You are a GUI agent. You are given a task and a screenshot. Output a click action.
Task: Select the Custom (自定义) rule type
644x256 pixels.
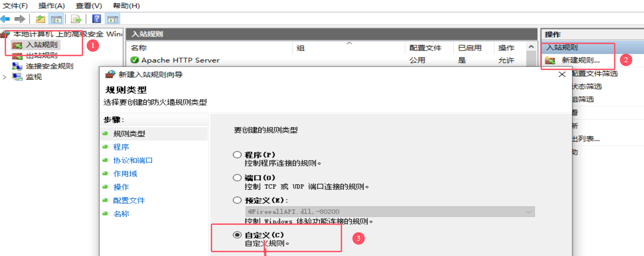[237, 235]
